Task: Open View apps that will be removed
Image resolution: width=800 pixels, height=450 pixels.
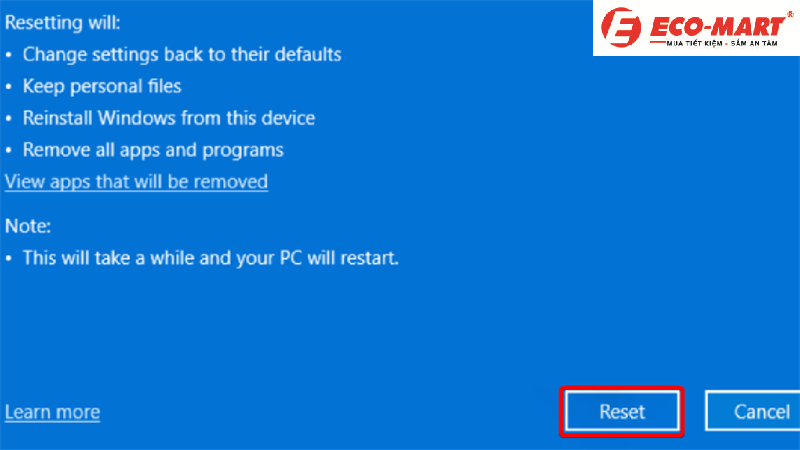Action: (x=136, y=182)
